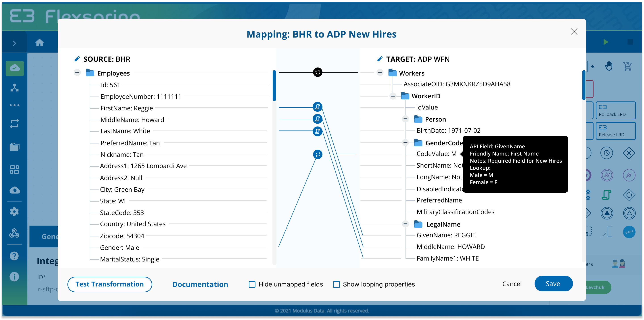Select the MaritalStatus: Single source field
Viewport: 644px width, 320px height.
[x=130, y=259]
